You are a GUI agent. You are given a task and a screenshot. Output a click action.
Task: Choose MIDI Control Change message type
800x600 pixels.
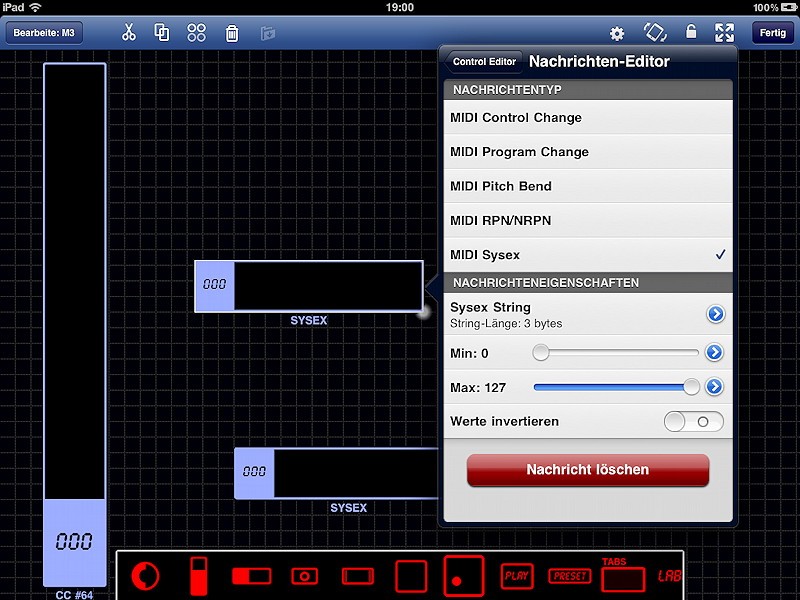pos(588,117)
